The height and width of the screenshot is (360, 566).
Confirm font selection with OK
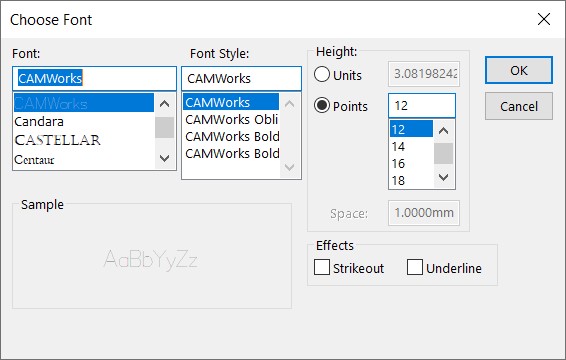pyautogui.click(x=519, y=70)
